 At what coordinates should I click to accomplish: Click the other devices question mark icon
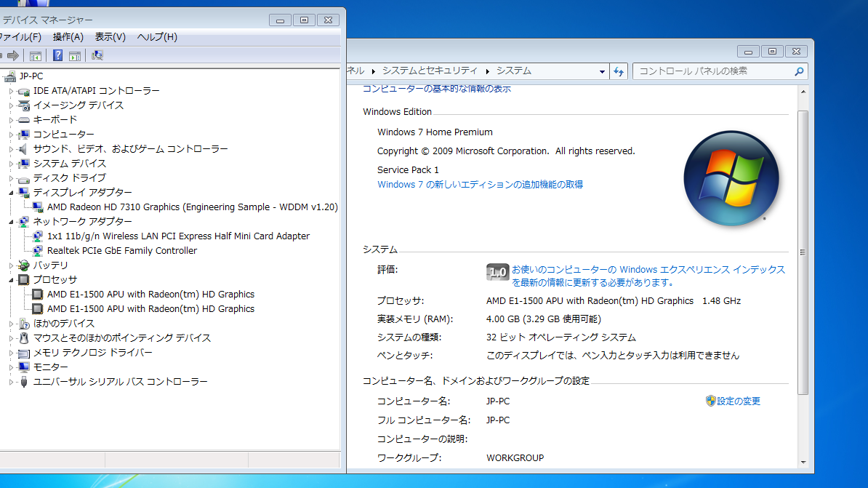pos(24,324)
